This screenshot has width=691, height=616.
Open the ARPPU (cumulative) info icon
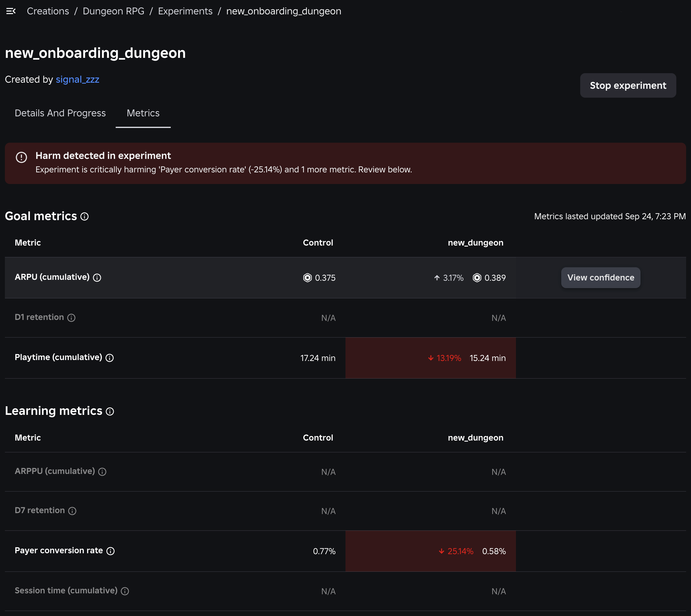102,472
